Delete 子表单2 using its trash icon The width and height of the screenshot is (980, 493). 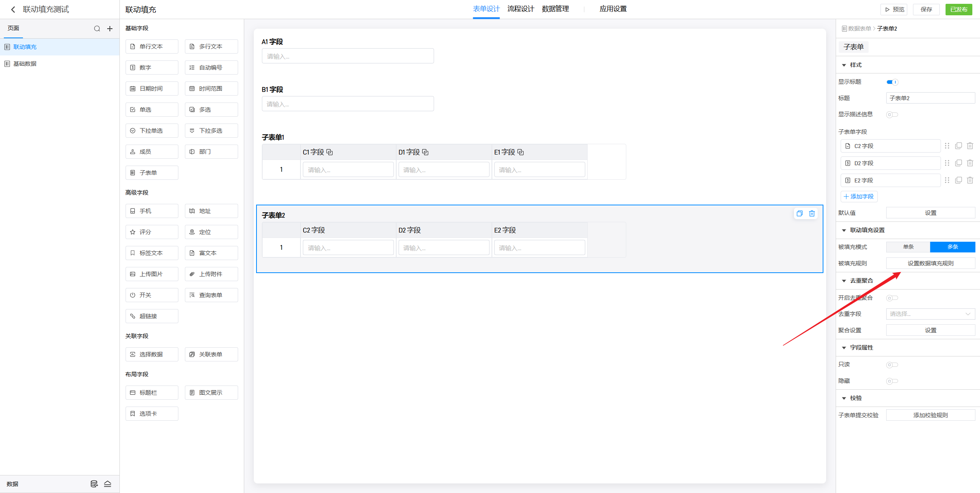812,213
